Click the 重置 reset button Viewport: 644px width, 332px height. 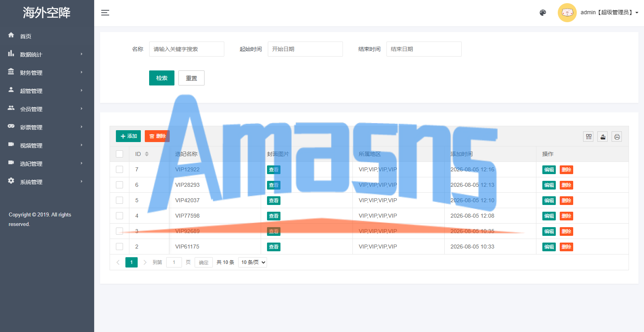tap(191, 78)
